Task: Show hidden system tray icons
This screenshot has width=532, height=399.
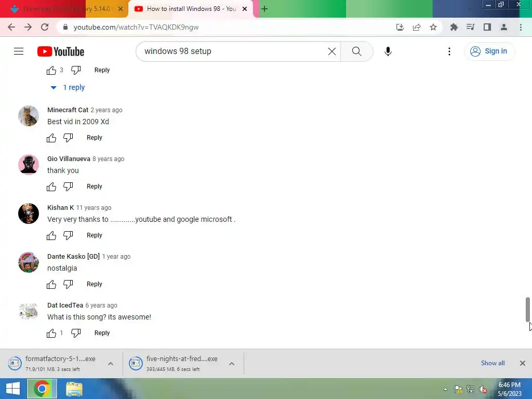Action: [x=445, y=390]
